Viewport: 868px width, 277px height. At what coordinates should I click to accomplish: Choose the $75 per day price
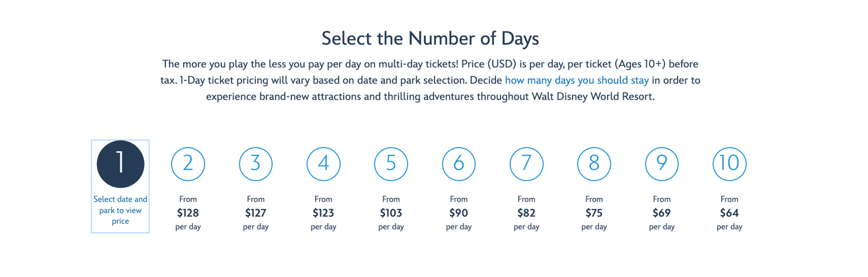tap(594, 213)
